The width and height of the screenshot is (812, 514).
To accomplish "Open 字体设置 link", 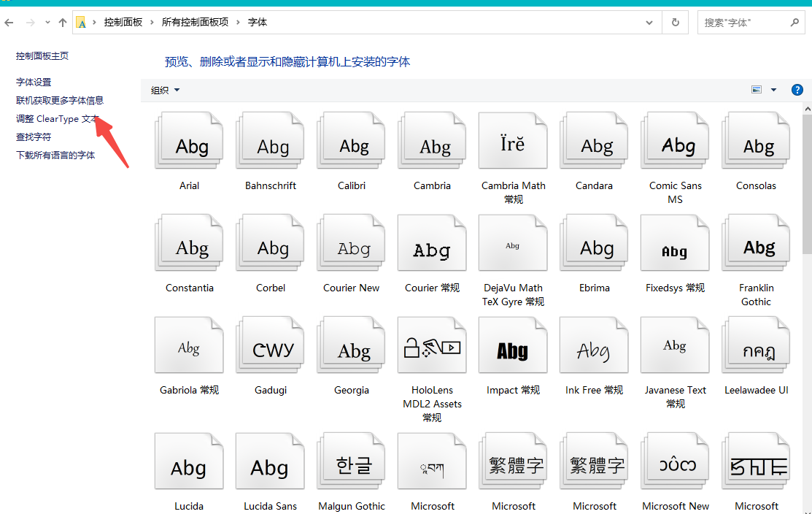I will pyautogui.click(x=34, y=83).
